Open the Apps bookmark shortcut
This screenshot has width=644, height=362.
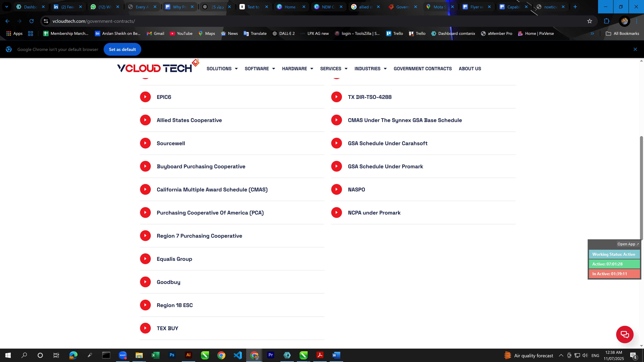[x=14, y=34]
